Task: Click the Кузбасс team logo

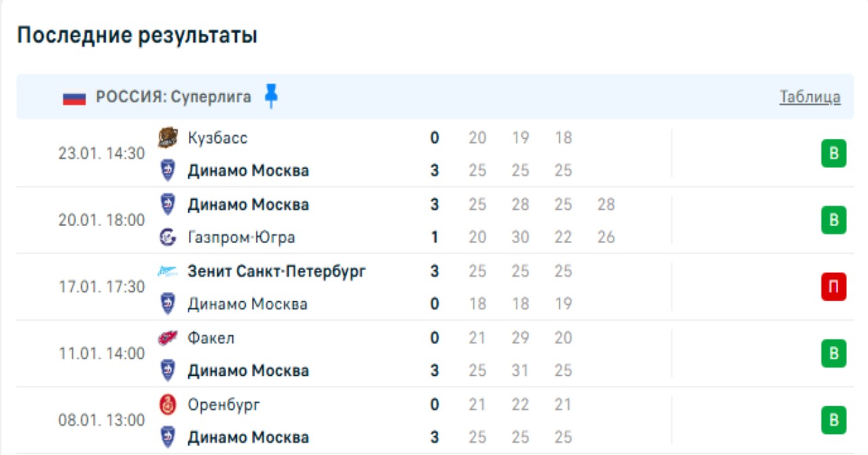Action: click(x=167, y=138)
